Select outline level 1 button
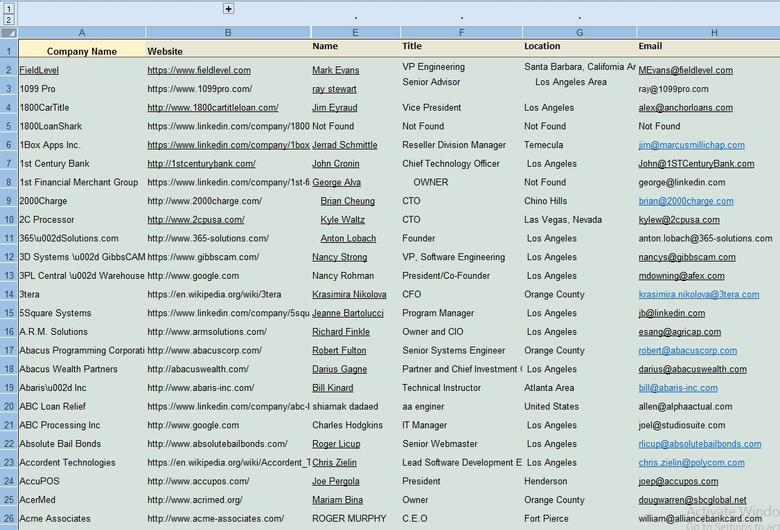Screen dimensions: 780x530 (x=9, y=8)
